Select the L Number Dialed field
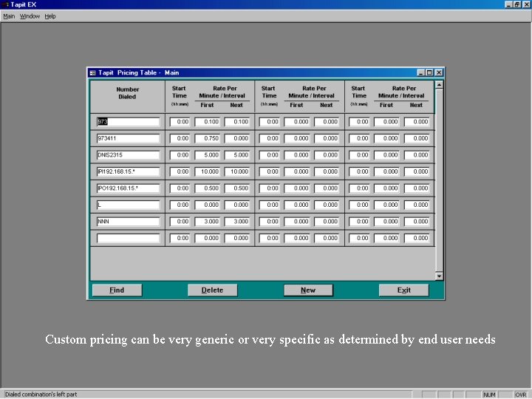 tap(129, 205)
